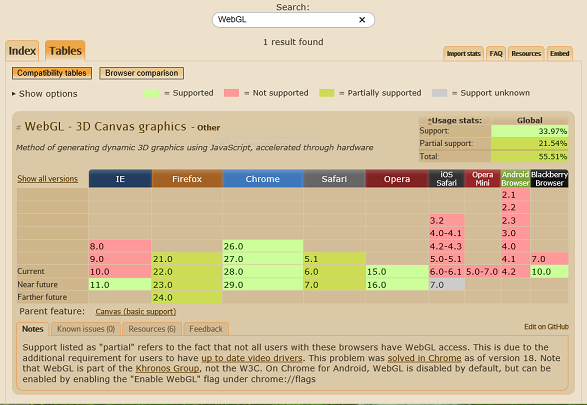The height and width of the screenshot is (405, 587).
Task: Open the Embed tab
Action: (x=560, y=54)
